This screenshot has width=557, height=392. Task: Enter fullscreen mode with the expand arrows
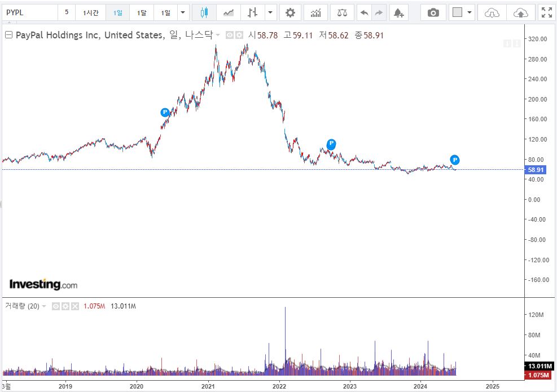coord(547,13)
